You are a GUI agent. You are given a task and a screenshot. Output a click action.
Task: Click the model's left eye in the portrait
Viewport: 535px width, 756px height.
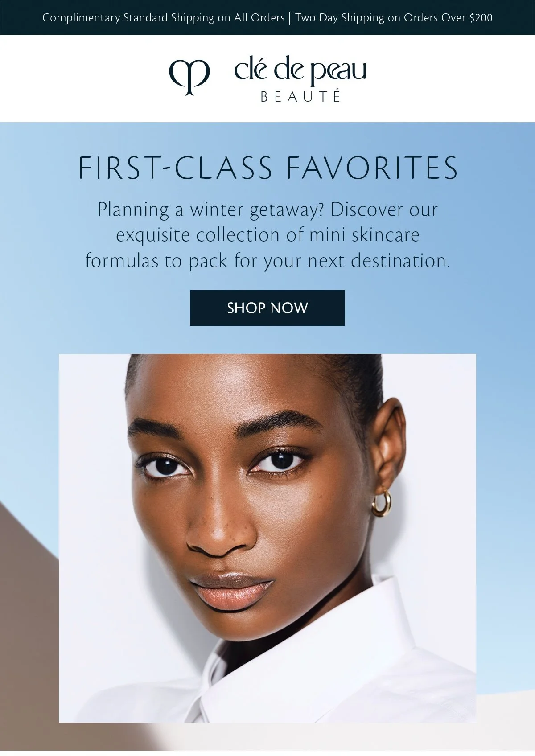click(280, 461)
